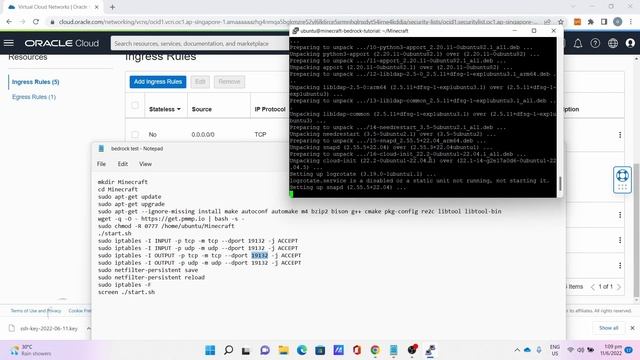Click the Edit ingress rule button
The image size is (640, 360).
(x=200, y=82)
